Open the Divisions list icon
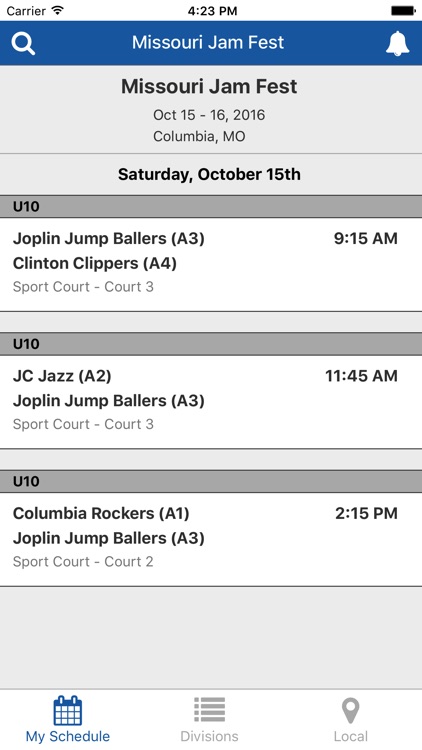The height and width of the screenshot is (750, 422). click(x=210, y=710)
